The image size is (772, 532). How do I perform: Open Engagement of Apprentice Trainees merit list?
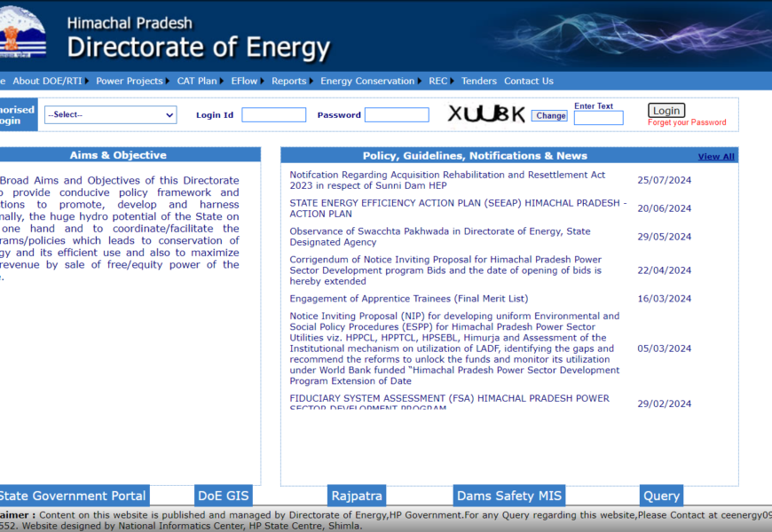coord(409,299)
